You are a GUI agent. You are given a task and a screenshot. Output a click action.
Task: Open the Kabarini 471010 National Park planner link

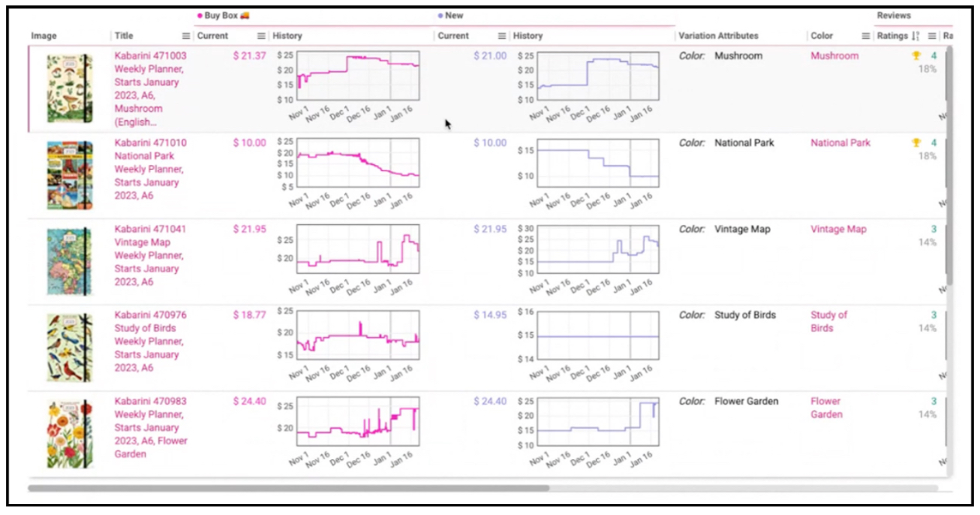point(150,169)
